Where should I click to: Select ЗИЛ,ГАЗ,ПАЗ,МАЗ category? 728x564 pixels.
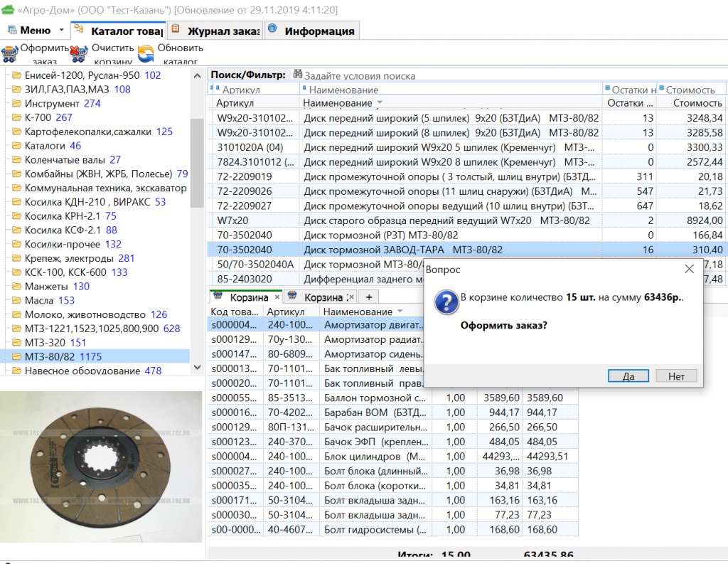(x=77, y=89)
